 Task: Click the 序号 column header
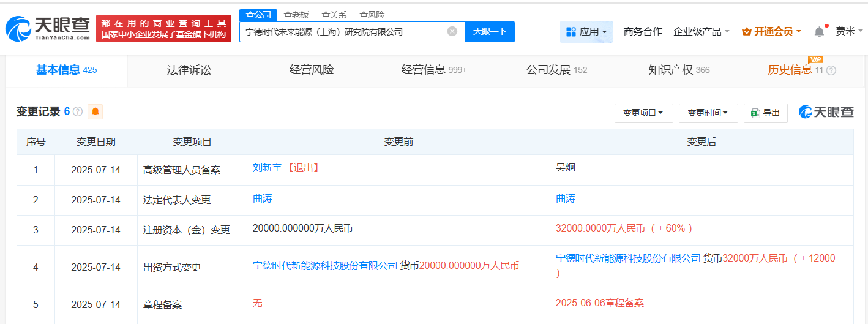(36, 142)
